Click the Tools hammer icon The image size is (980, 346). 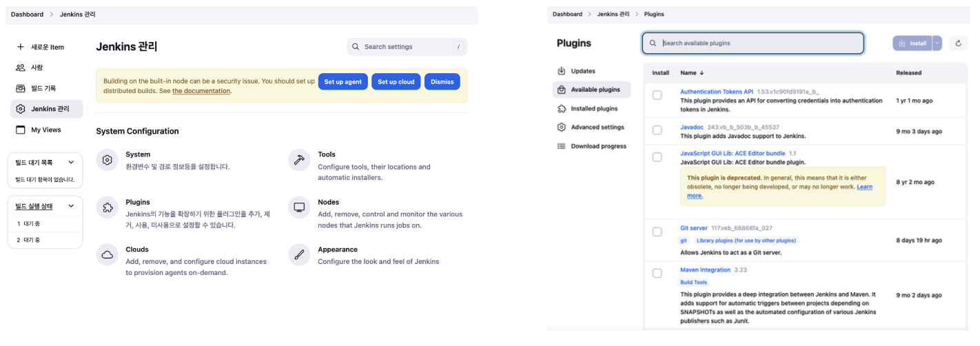tap(299, 160)
